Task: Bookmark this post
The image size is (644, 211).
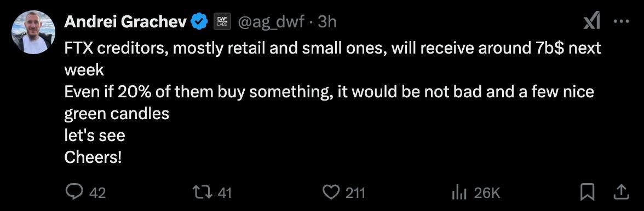Action: [587, 192]
